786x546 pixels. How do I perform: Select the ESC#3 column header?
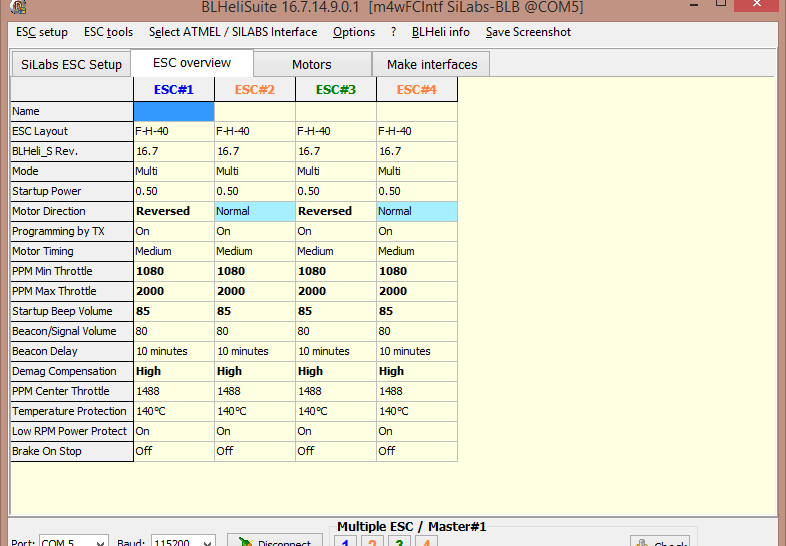(336, 90)
